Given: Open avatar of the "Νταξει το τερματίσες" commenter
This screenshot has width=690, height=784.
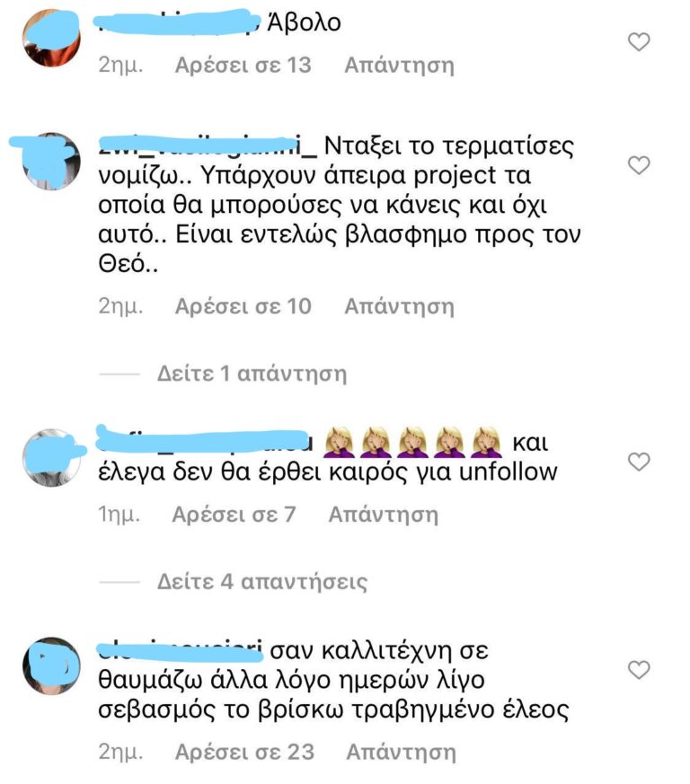Looking at the screenshot, I should (51, 161).
